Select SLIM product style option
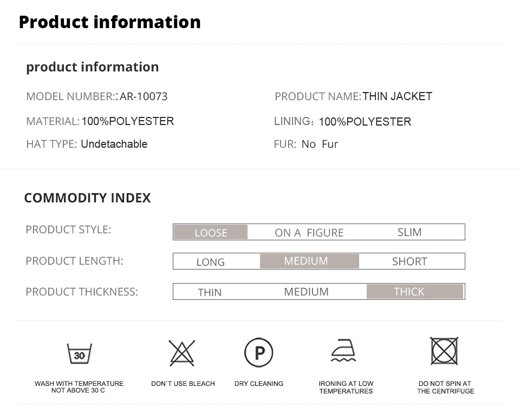Screen dimensions: 520x420 pyautogui.click(x=409, y=232)
